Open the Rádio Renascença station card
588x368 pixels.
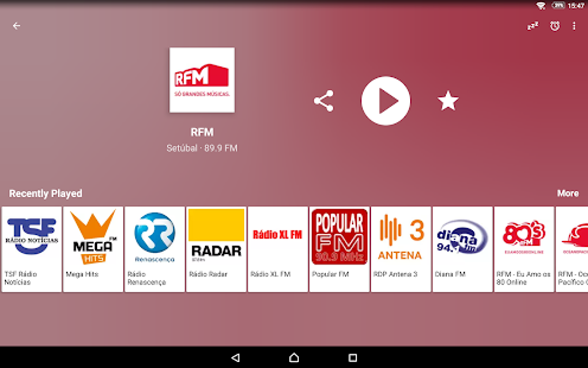pyautogui.click(x=154, y=249)
